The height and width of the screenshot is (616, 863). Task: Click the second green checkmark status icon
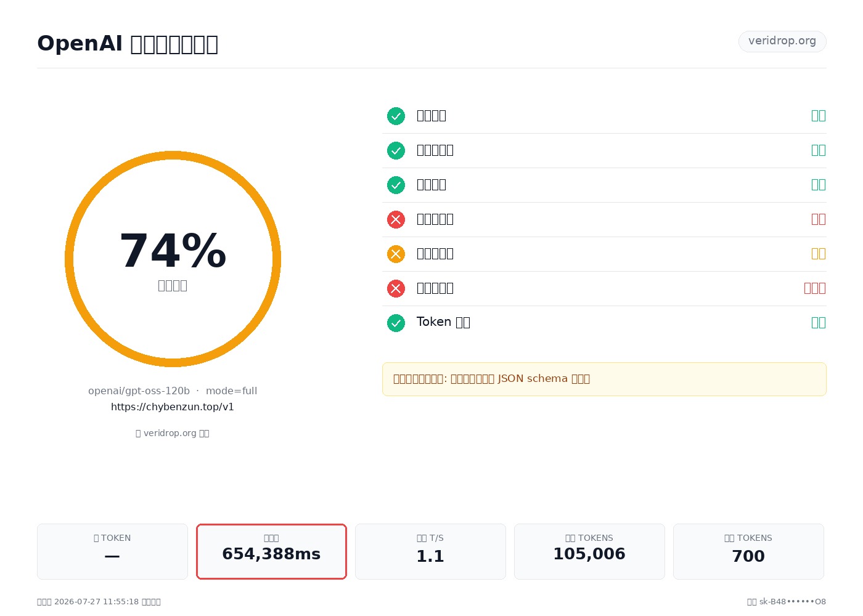396,150
